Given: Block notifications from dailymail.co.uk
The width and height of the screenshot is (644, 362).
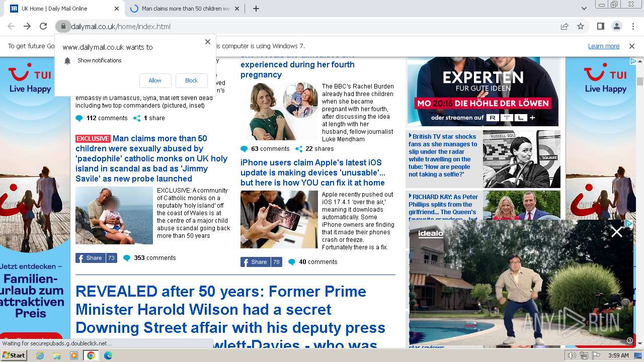Looking at the screenshot, I should (192, 80).
